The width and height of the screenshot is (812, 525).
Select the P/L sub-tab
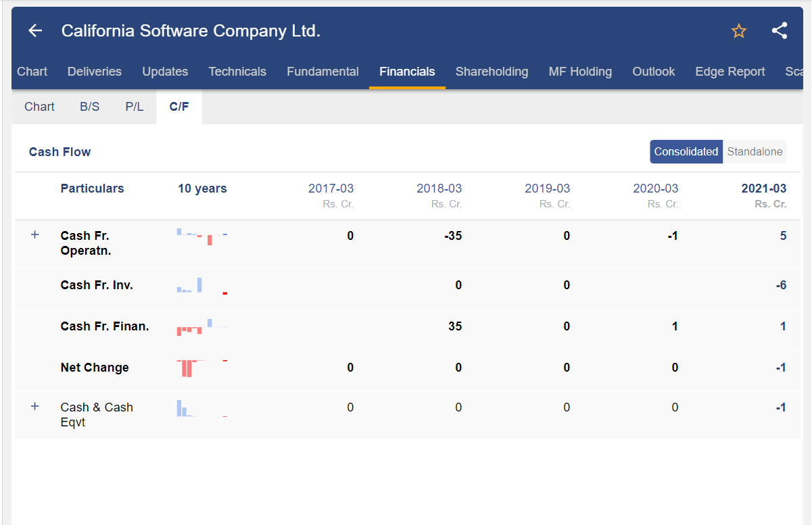tap(135, 107)
